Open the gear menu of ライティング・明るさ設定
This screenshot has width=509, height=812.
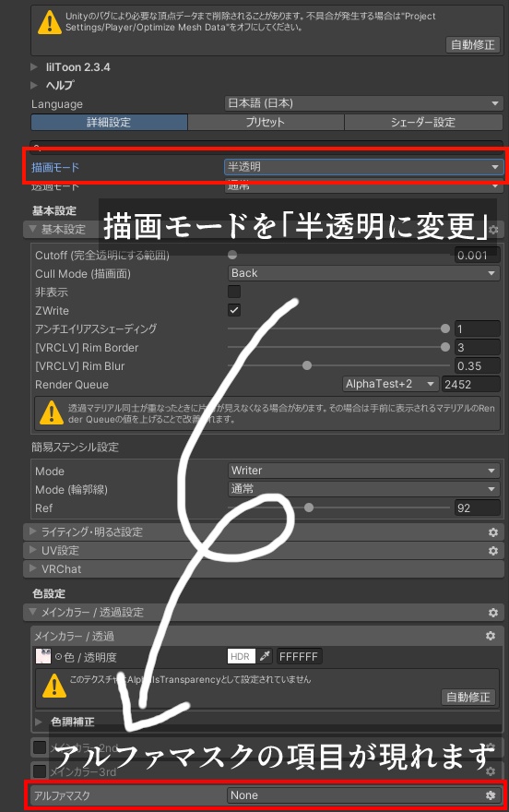[x=493, y=531]
